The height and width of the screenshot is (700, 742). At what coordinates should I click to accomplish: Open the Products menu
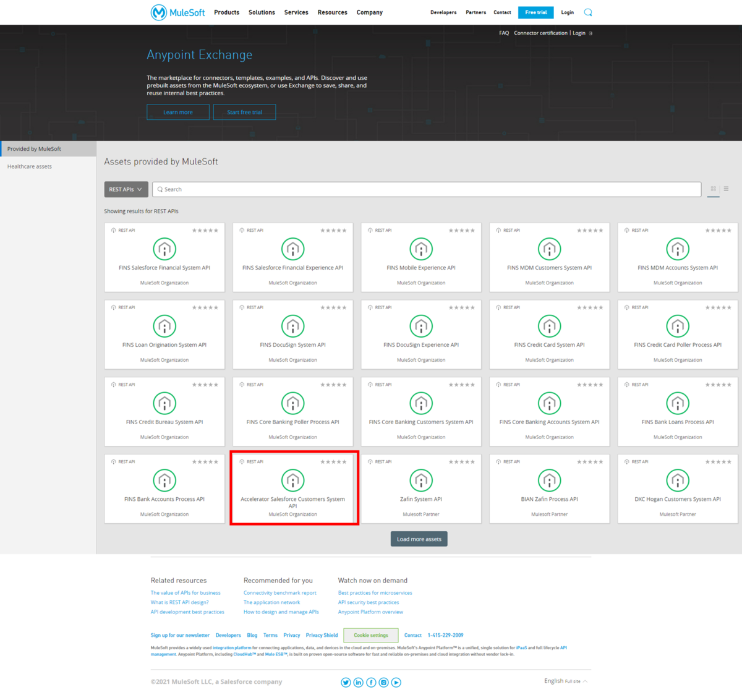coord(227,12)
